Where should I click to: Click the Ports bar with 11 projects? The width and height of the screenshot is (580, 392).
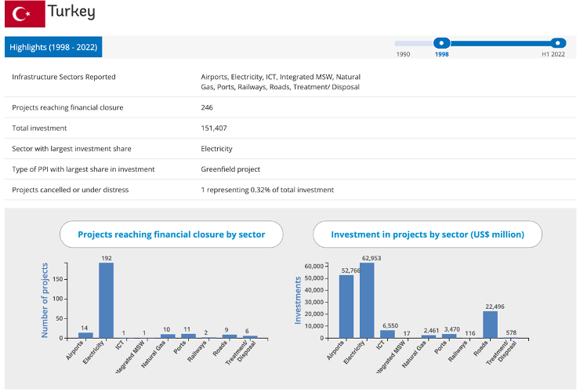(188, 336)
